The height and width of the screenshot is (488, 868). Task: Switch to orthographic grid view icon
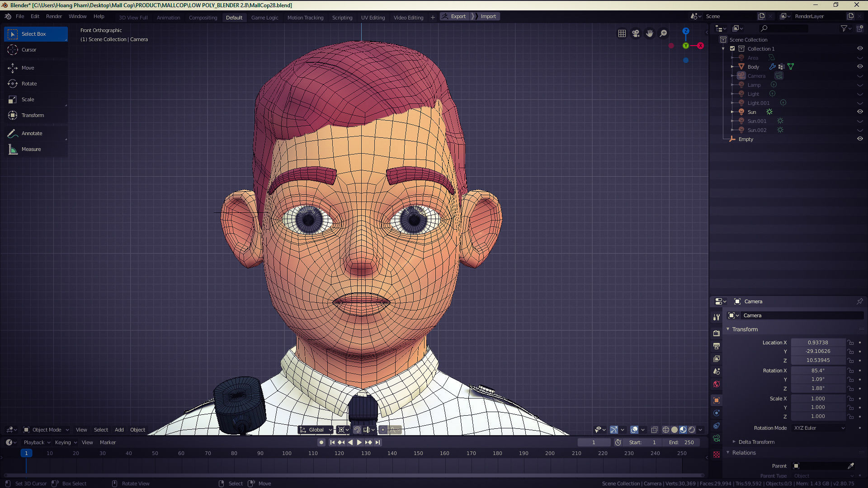[x=622, y=33]
